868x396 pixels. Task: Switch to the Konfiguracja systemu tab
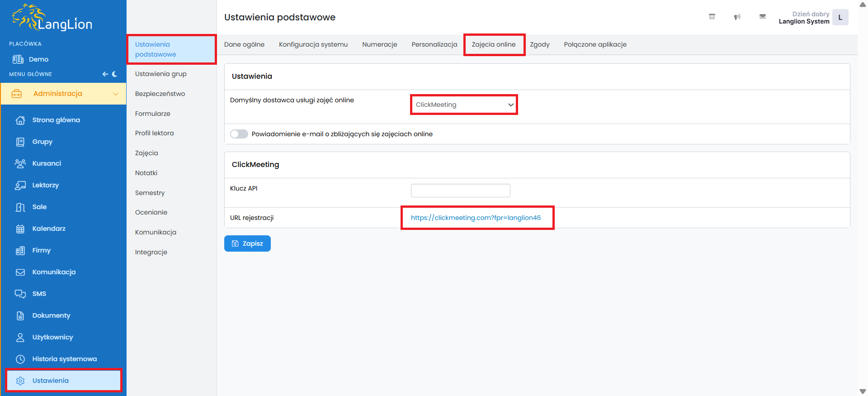[313, 44]
